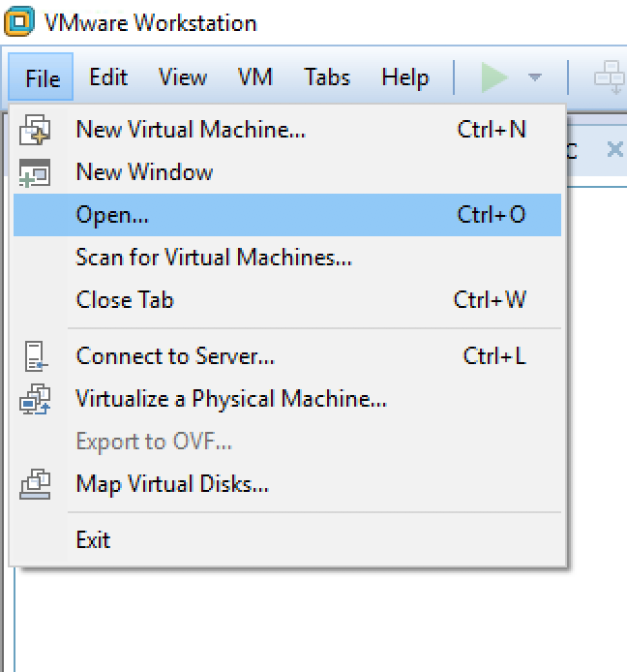Image resolution: width=627 pixels, height=672 pixels.
Task: Click the Virtualize a Physical Machine icon
Action: pos(35,399)
